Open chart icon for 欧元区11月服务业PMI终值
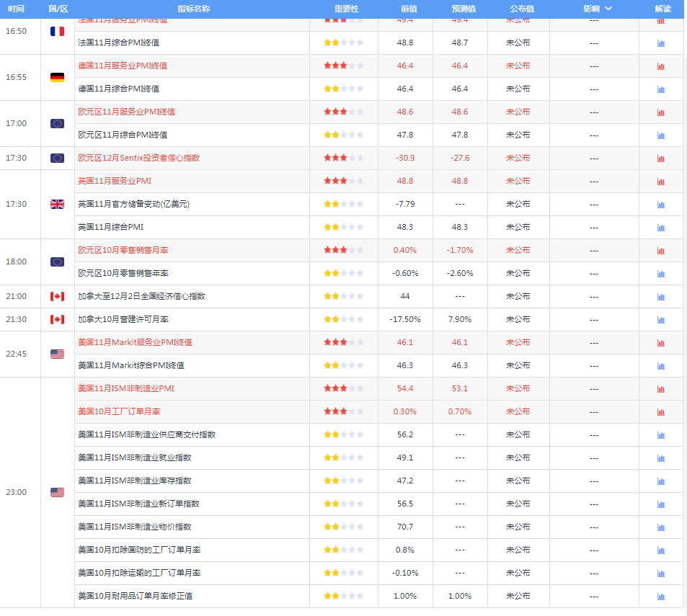This screenshot has width=687, height=616. (661, 112)
